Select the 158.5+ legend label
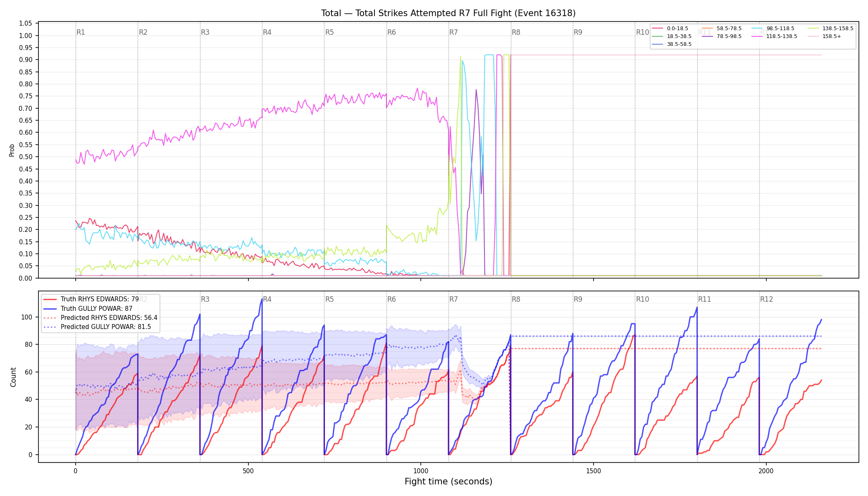868x496 pixels. [832, 36]
